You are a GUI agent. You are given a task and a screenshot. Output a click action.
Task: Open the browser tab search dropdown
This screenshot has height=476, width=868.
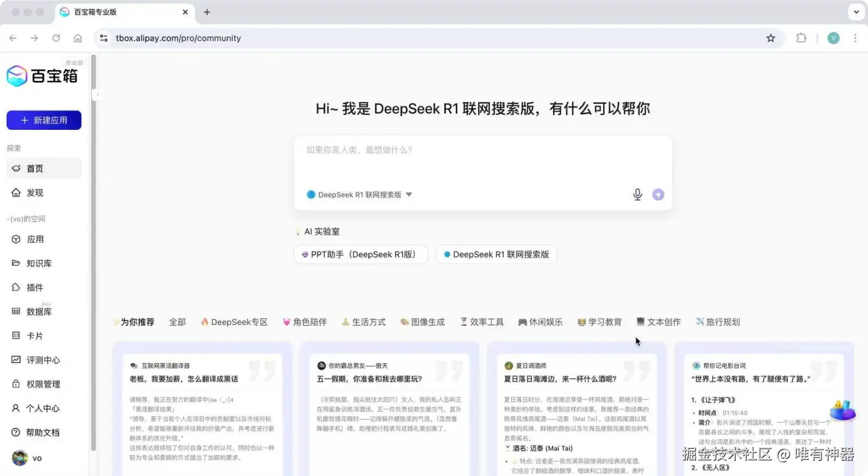coord(856,11)
